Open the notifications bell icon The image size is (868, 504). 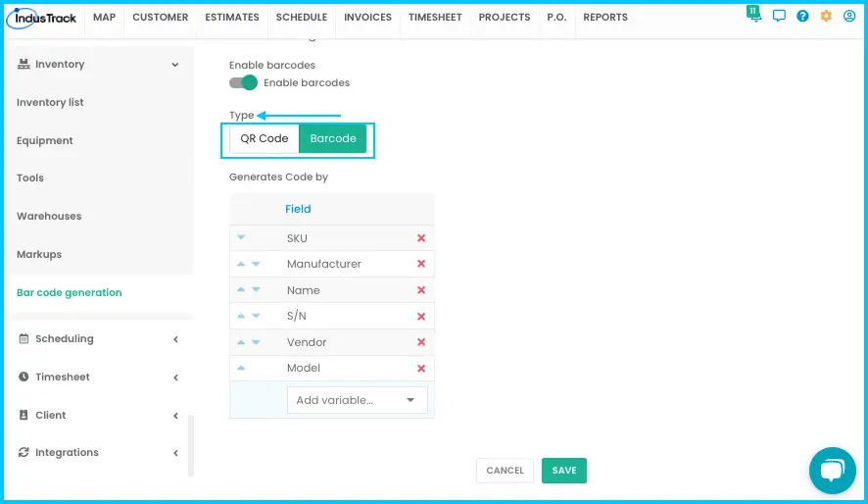[754, 14]
